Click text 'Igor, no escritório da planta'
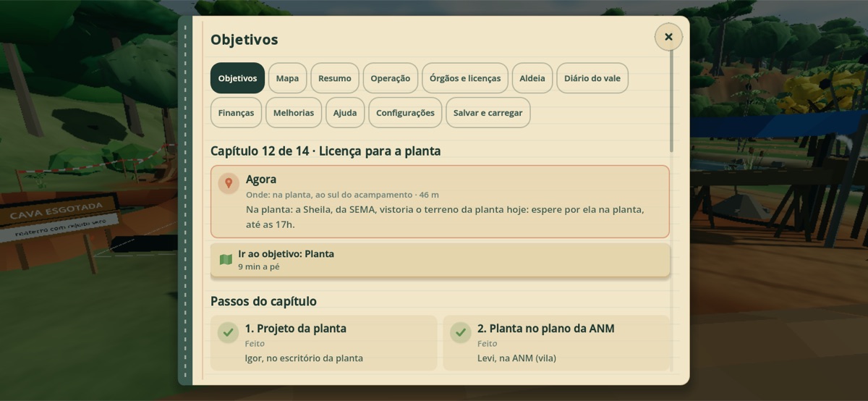Viewport: 868px width, 401px height. 304,358
